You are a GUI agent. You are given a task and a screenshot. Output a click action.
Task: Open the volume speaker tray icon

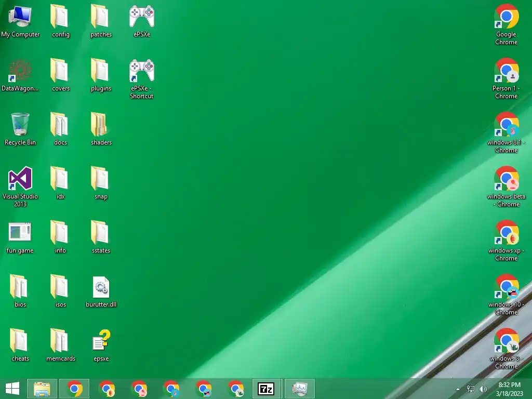pos(483,389)
